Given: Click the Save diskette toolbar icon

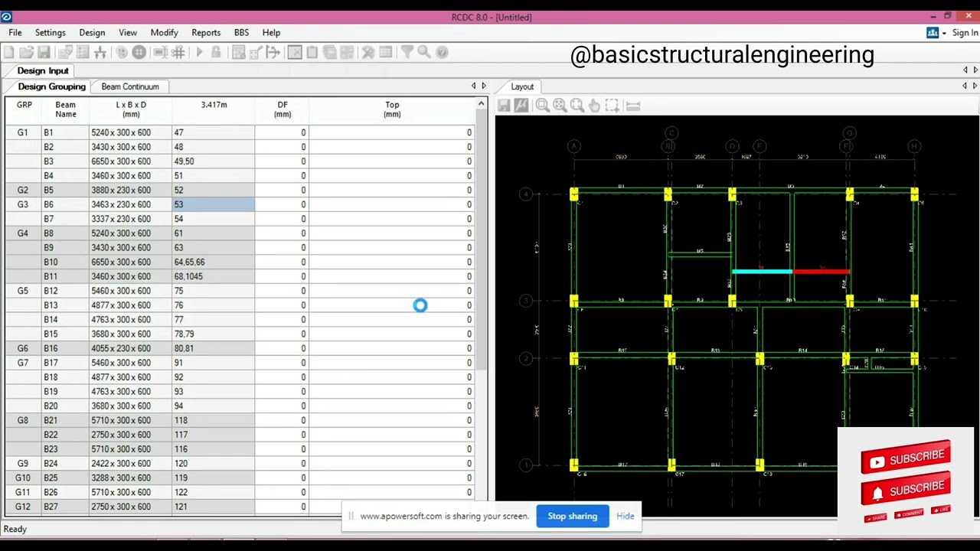Looking at the screenshot, I should pos(44,52).
